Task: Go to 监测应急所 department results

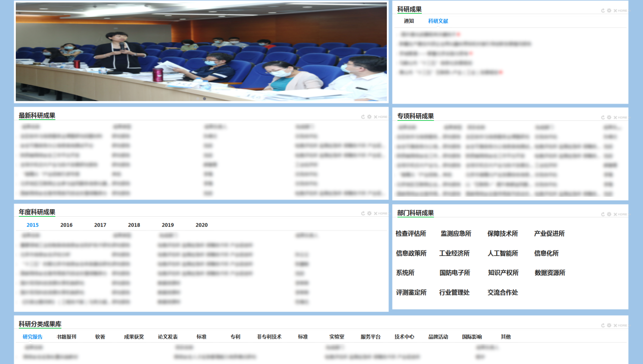Action: pos(455,234)
